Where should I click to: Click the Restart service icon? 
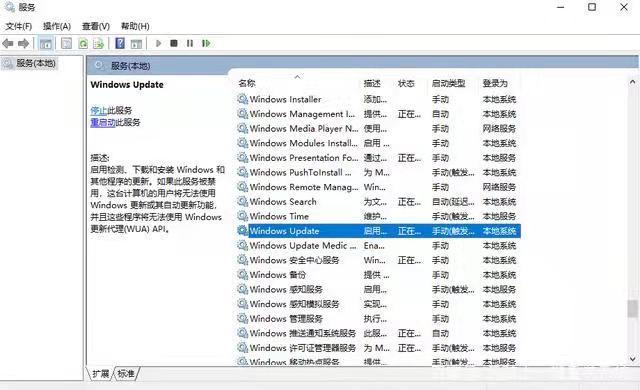click(x=206, y=43)
